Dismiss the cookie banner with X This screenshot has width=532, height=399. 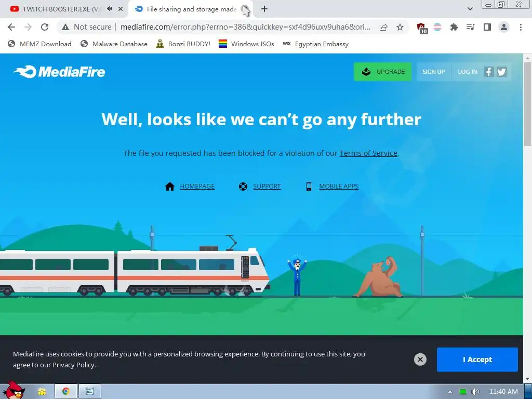[420, 360]
